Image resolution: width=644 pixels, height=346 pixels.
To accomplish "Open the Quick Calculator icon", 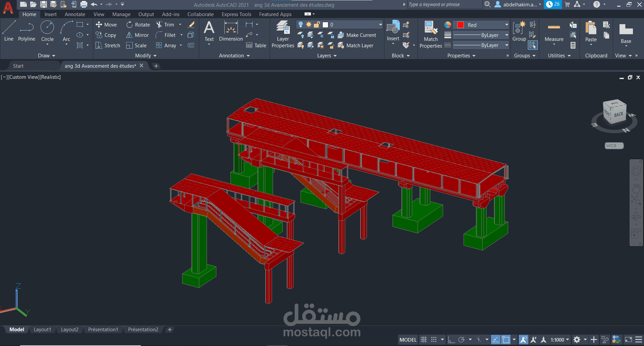I will point(573,45).
